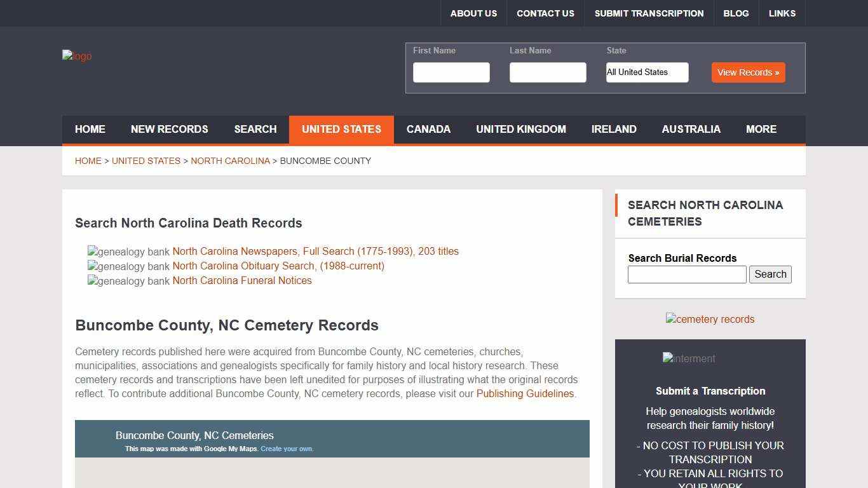The height and width of the screenshot is (488, 868).
Task: Click the site logo image
Action: click(x=76, y=56)
